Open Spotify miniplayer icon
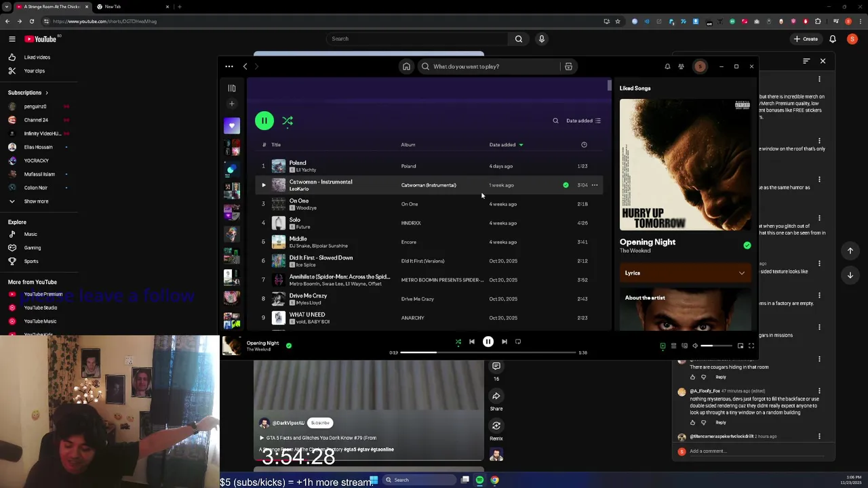 (x=741, y=346)
